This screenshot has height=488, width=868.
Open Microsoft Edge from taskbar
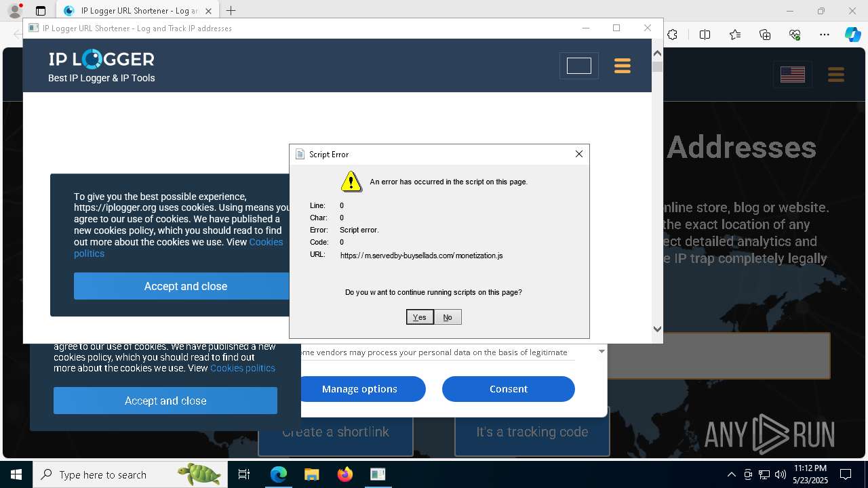pos(279,474)
